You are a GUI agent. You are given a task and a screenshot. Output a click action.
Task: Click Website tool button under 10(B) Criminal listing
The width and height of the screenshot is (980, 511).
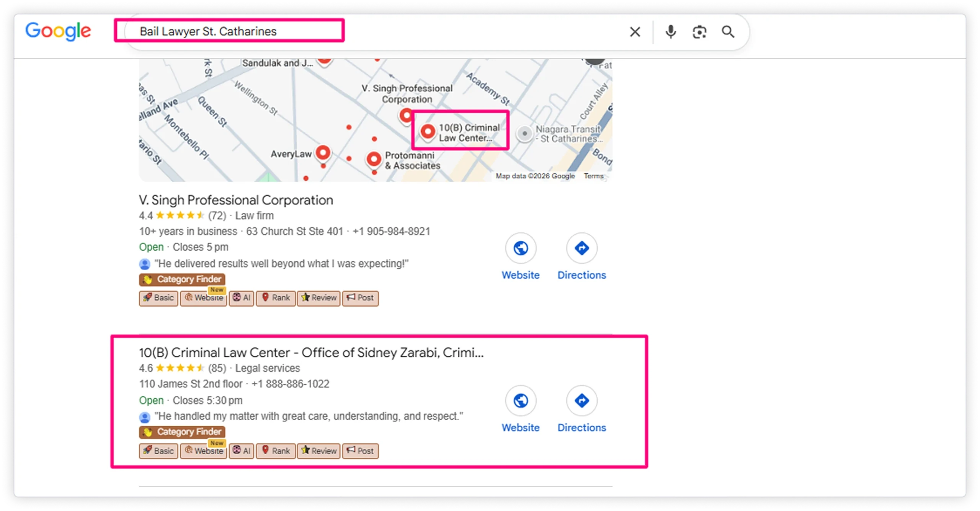pyautogui.click(x=203, y=451)
